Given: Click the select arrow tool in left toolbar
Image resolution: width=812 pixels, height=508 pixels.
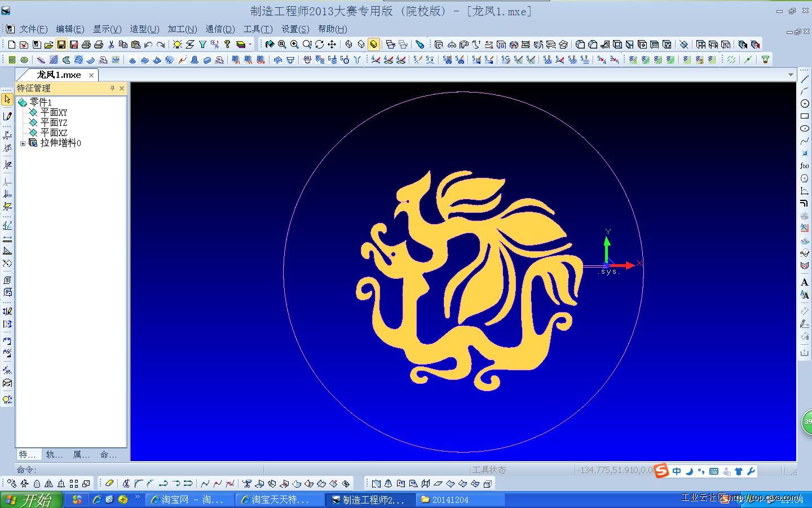Looking at the screenshot, I should 7,99.
